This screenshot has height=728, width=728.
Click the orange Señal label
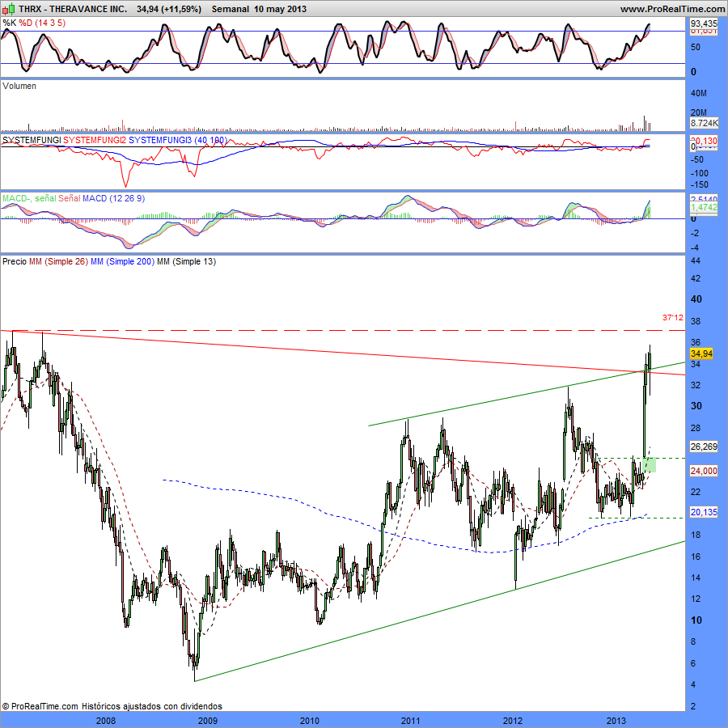70,198
